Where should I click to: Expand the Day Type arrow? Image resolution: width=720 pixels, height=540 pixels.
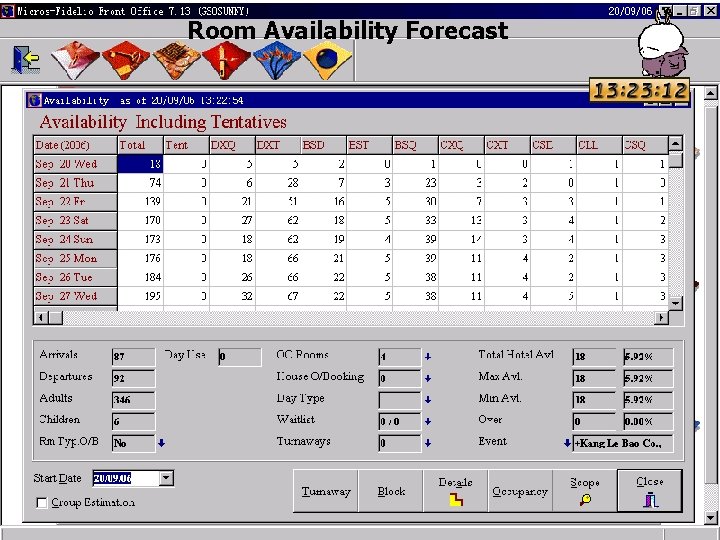click(x=428, y=399)
